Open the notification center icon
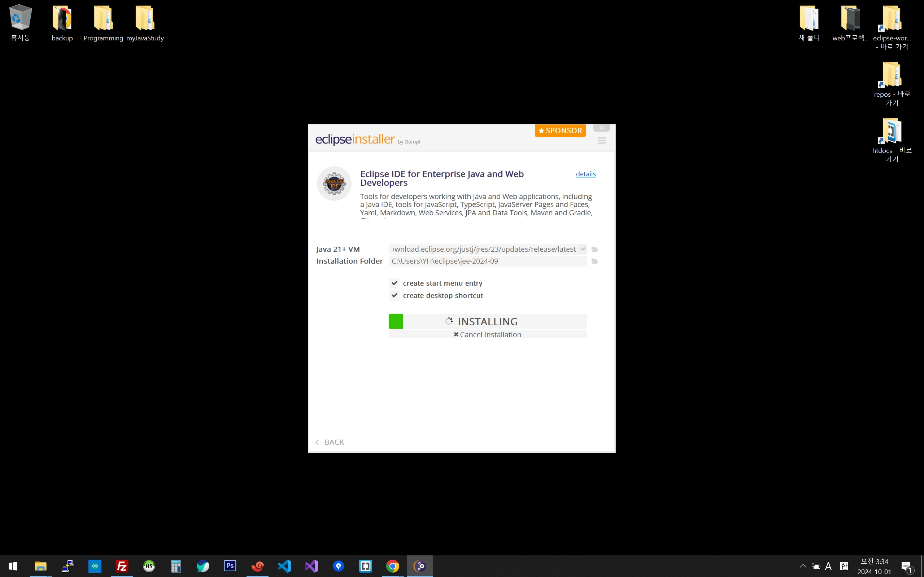 tap(907, 567)
